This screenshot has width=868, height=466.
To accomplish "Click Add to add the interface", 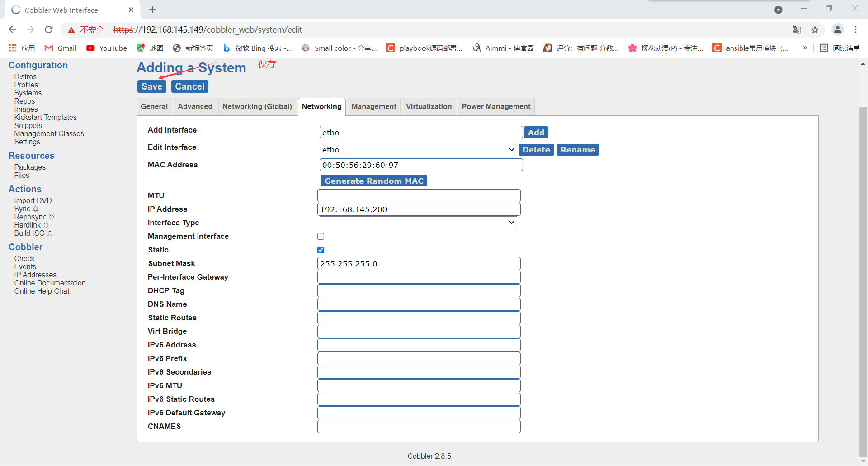I will coord(536,133).
